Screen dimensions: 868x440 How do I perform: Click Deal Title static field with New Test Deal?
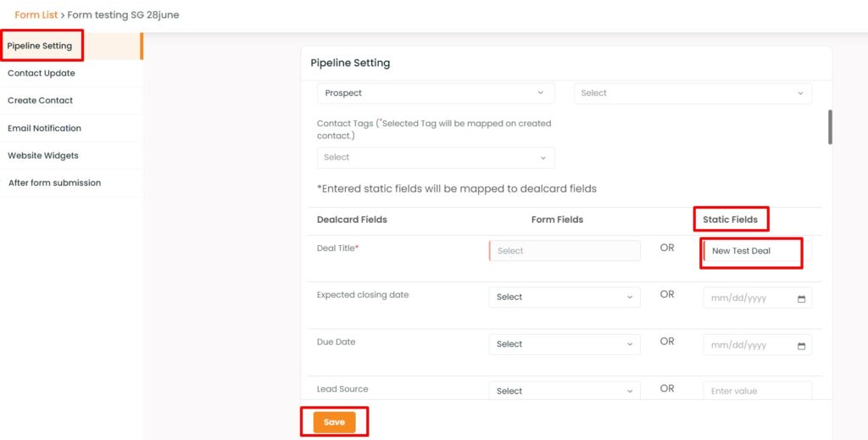tap(757, 251)
